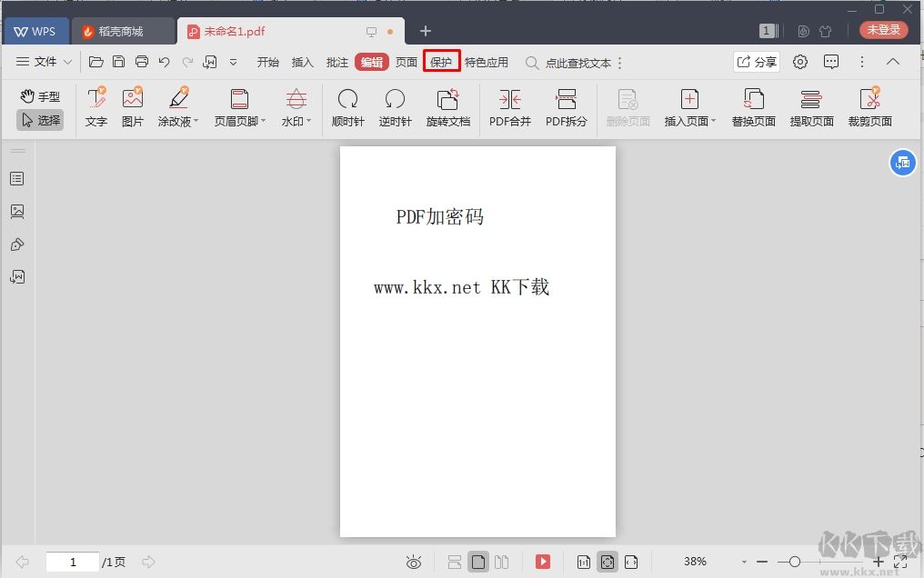Select the 顺时针 clockwise rotate tool
924x578 pixels.
[x=347, y=107]
